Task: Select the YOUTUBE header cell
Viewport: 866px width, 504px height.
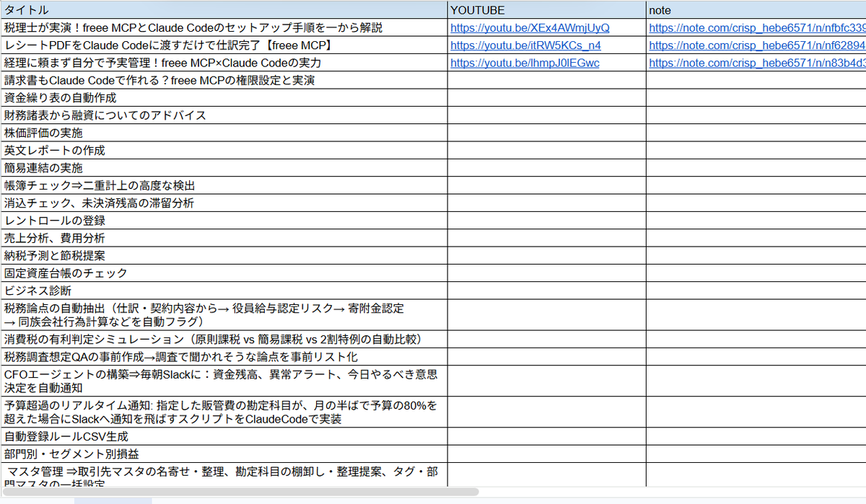Action: (x=546, y=9)
